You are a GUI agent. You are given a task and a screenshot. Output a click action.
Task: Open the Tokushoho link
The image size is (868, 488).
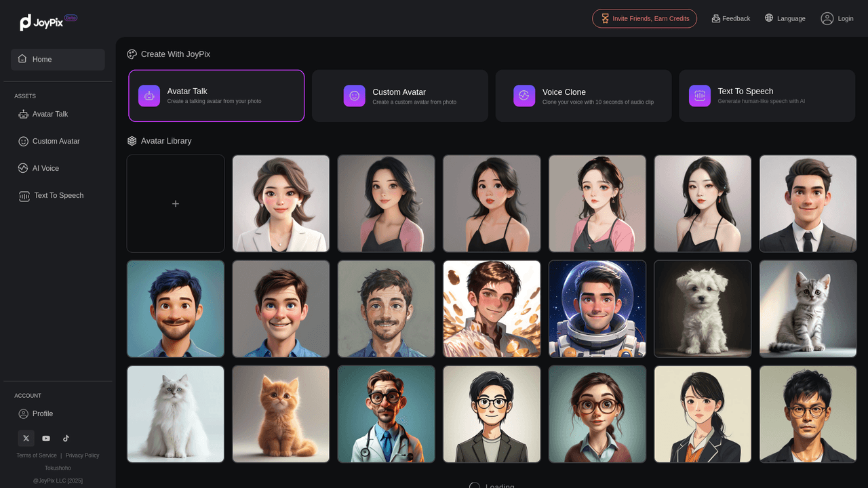tap(58, 468)
